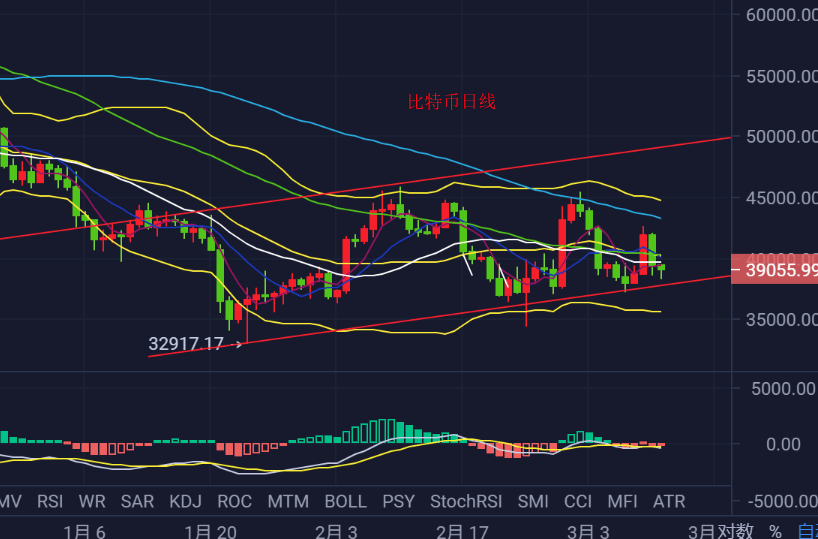Image resolution: width=818 pixels, height=539 pixels.
Task: Select the RSI indicator tab
Action: [50, 501]
